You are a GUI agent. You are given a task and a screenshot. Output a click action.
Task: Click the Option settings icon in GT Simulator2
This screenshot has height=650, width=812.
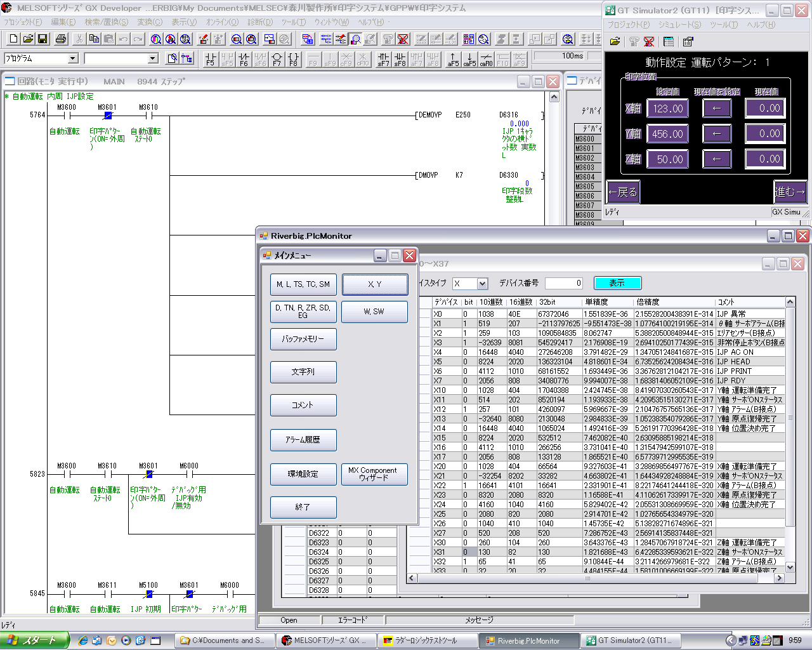point(688,41)
